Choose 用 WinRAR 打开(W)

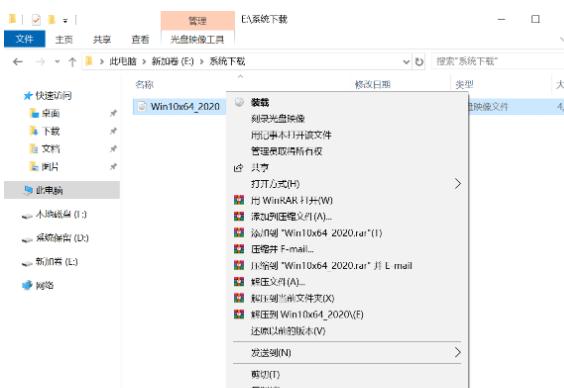(291, 200)
